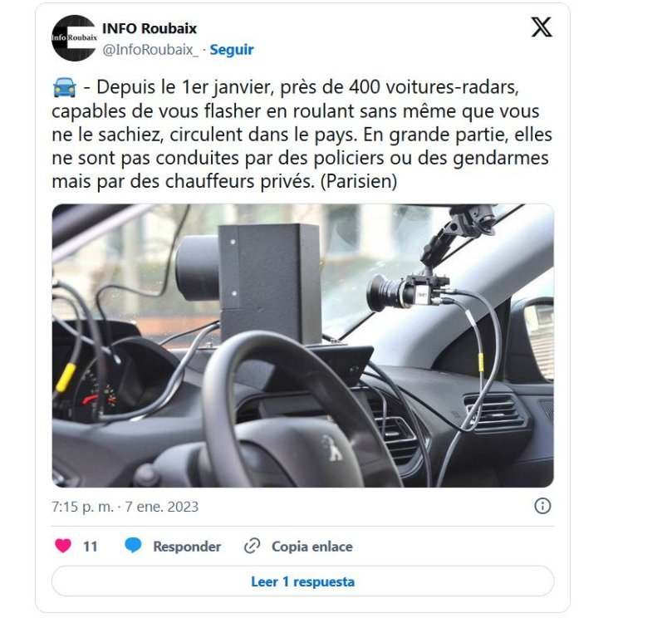Click the blue reply speech bubble icon
This screenshot has height=623, width=672.
[133, 546]
